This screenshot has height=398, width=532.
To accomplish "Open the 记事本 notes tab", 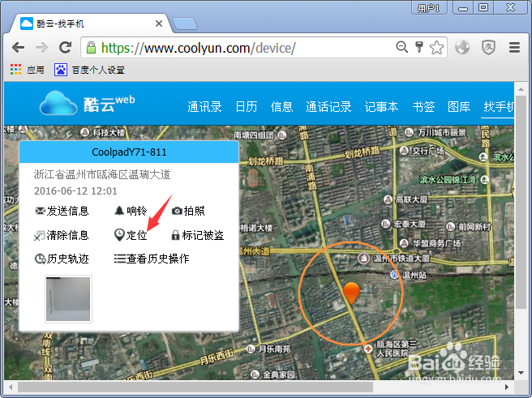I will (x=381, y=107).
